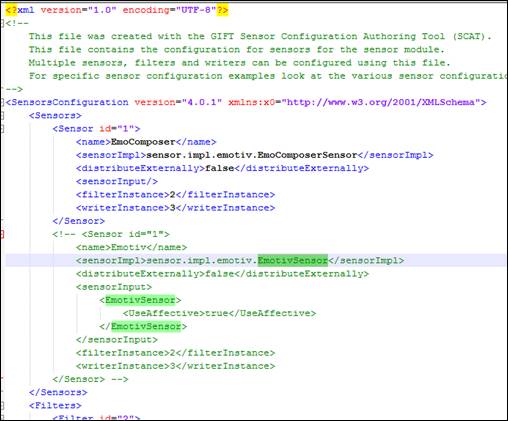Click the first distributeExternally false value
This screenshot has width=508, height=421.
coord(219,168)
